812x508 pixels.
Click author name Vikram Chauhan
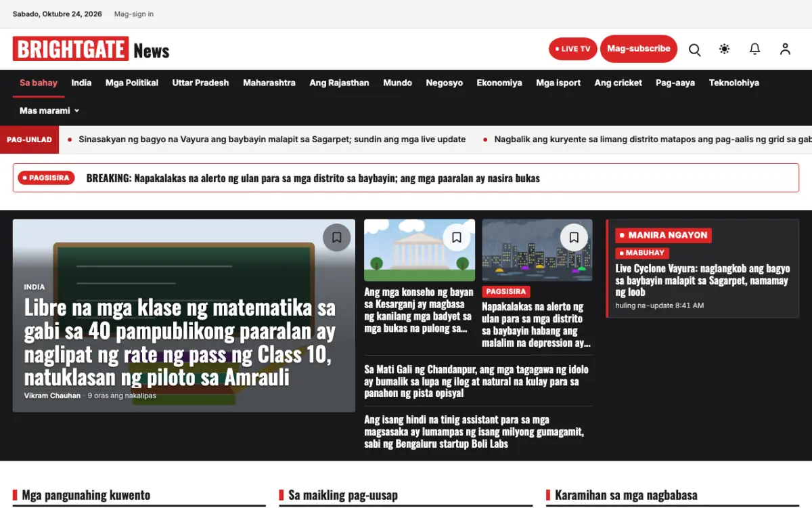(52, 396)
